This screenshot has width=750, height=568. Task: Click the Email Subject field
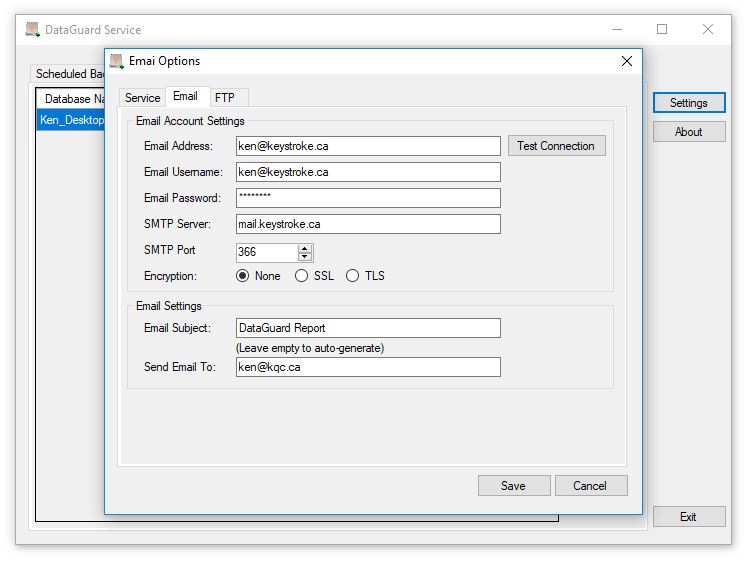click(x=368, y=328)
